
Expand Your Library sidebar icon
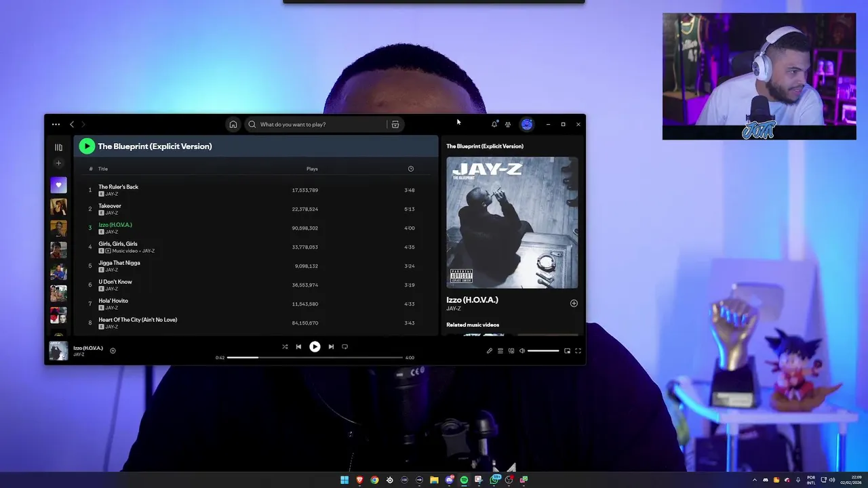tap(58, 147)
